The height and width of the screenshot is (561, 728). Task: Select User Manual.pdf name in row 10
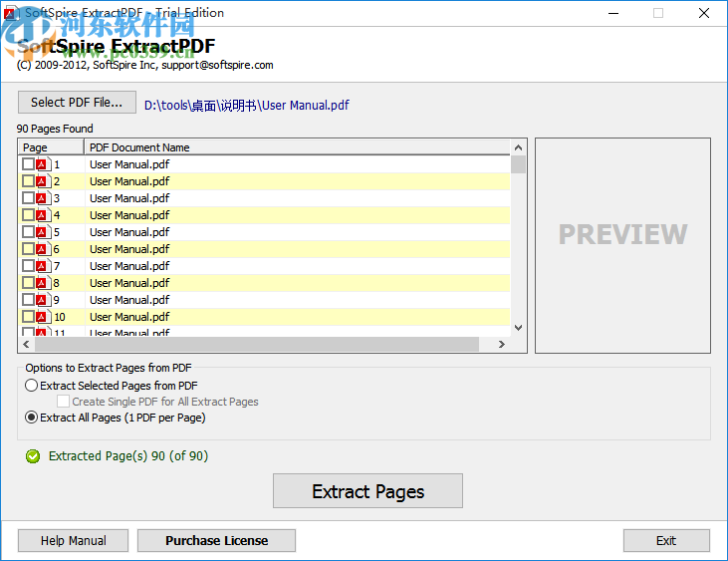[x=129, y=317]
